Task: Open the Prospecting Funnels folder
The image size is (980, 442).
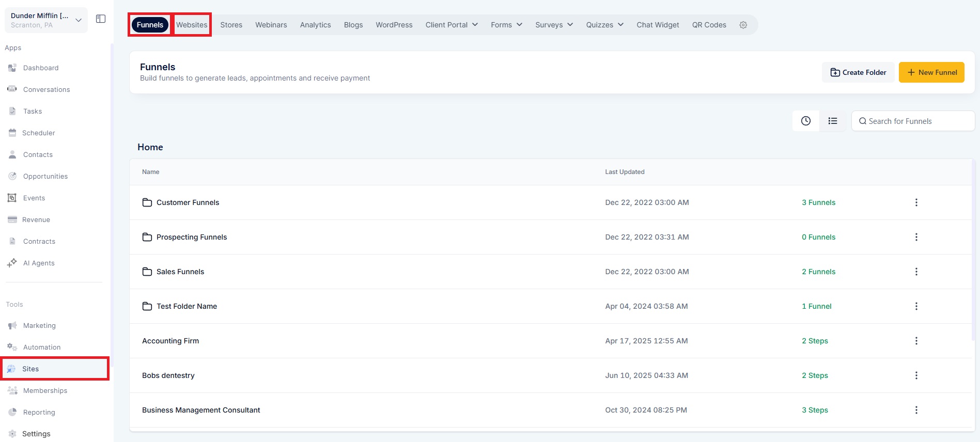Action: [x=192, y=237]
